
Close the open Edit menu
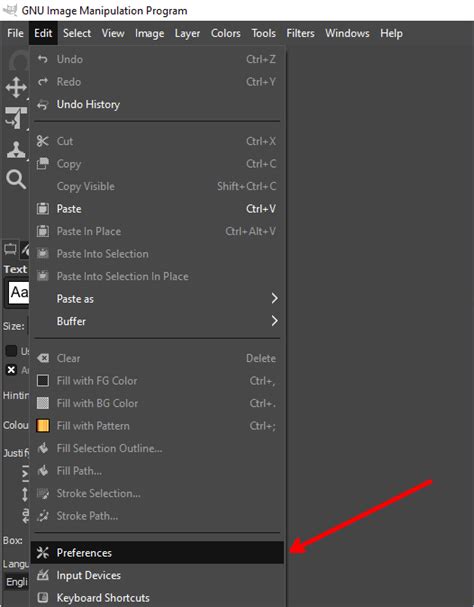[43, 33]
